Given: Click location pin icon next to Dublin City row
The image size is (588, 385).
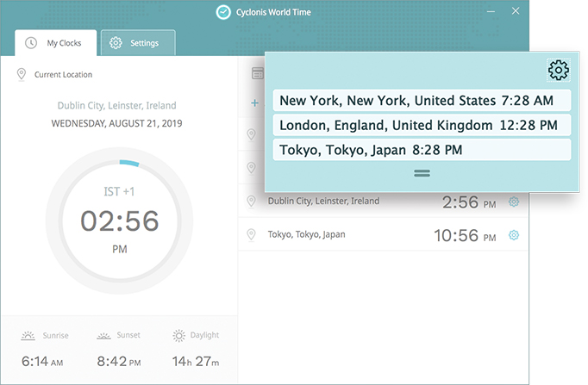Looking at the screenshot, I should (252, 201).
